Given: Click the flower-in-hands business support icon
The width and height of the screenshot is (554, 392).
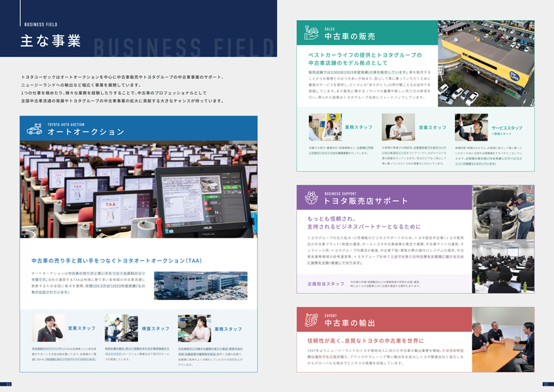Looking at the screenshot, I should [x=311, y=198].
